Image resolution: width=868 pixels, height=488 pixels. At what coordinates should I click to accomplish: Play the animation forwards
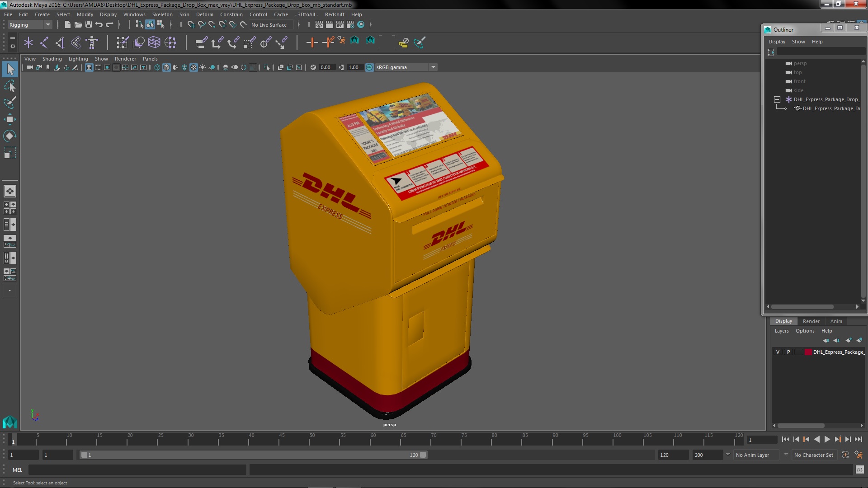[827, 439]
